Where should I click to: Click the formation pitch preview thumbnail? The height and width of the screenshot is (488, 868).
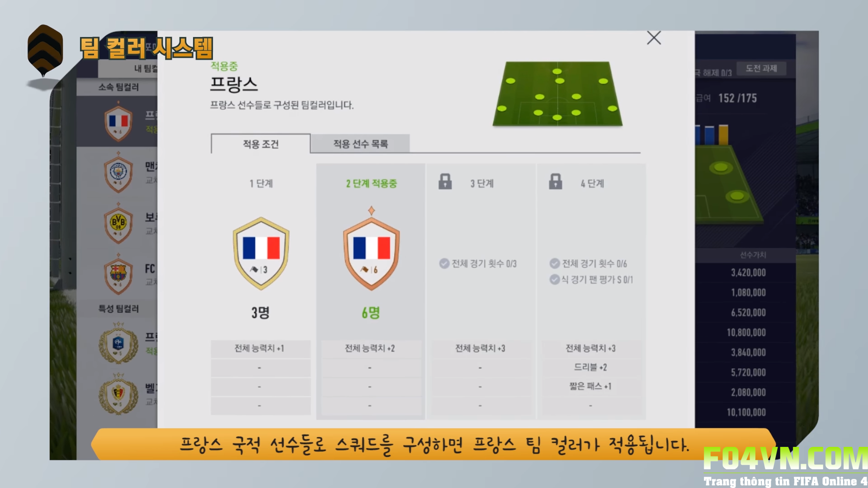[557, 94]
